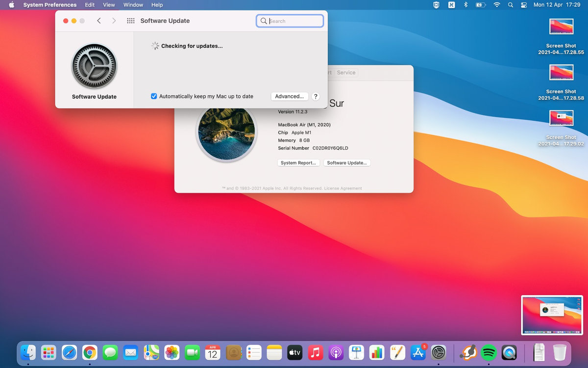Screen dimensions: 588x368
Task: Open the Help menu
Action: point(157,5)
